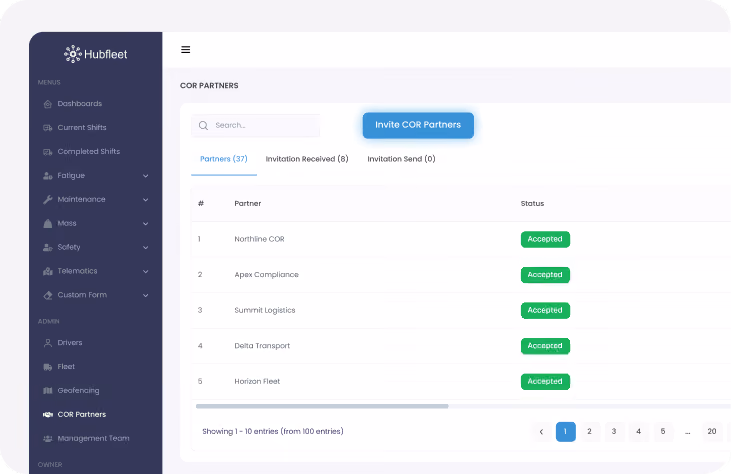Go to page 4
731x474 pixels.
[639, 432]
